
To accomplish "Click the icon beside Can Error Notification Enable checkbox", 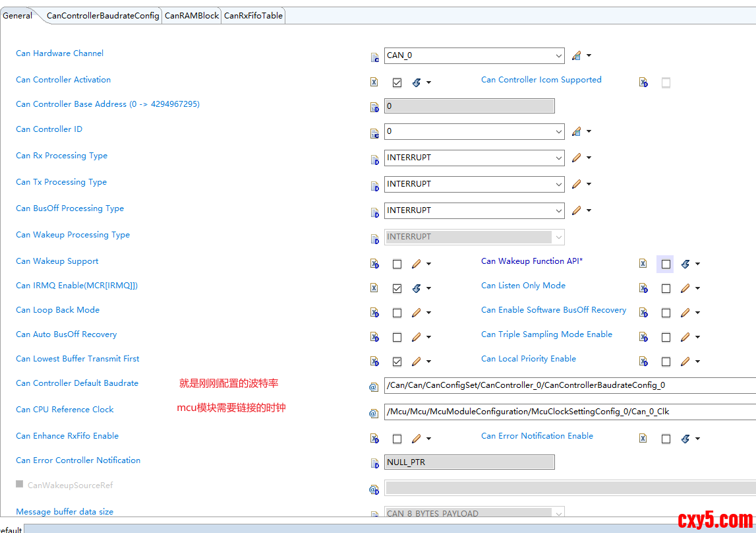I will [685, 439].
